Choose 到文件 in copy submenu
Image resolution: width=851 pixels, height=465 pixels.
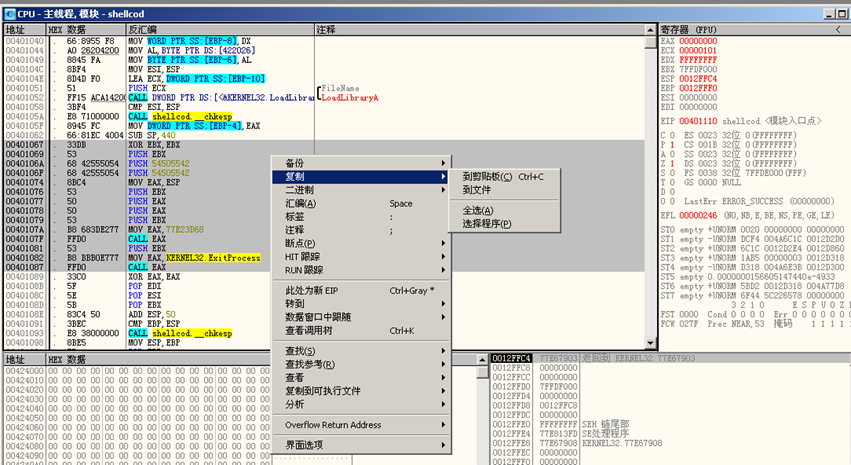click(505, 190)
